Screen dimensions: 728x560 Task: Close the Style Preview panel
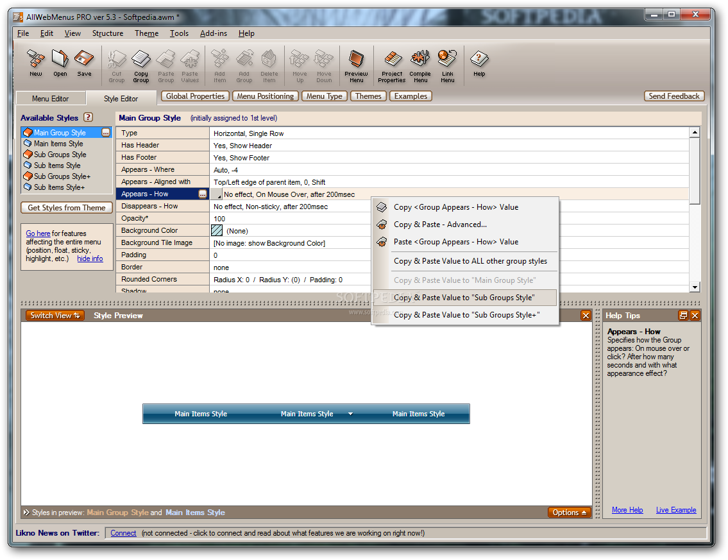tap(586, 316)
